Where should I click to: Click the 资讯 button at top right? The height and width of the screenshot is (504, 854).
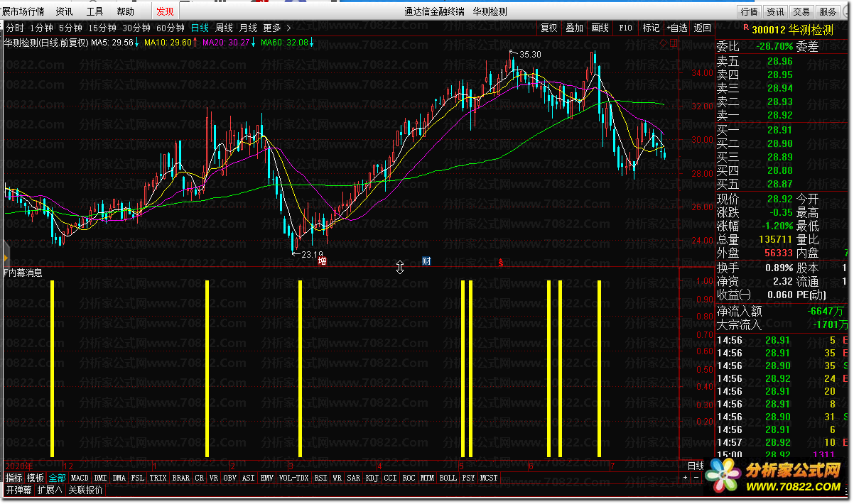point(775,11)
